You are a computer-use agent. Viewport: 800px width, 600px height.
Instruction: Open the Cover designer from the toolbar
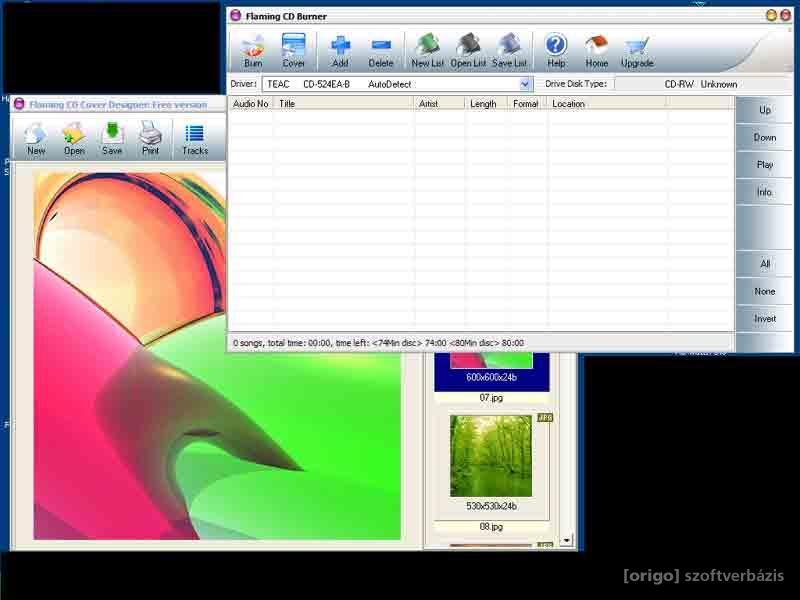click(x=293, y=51)
